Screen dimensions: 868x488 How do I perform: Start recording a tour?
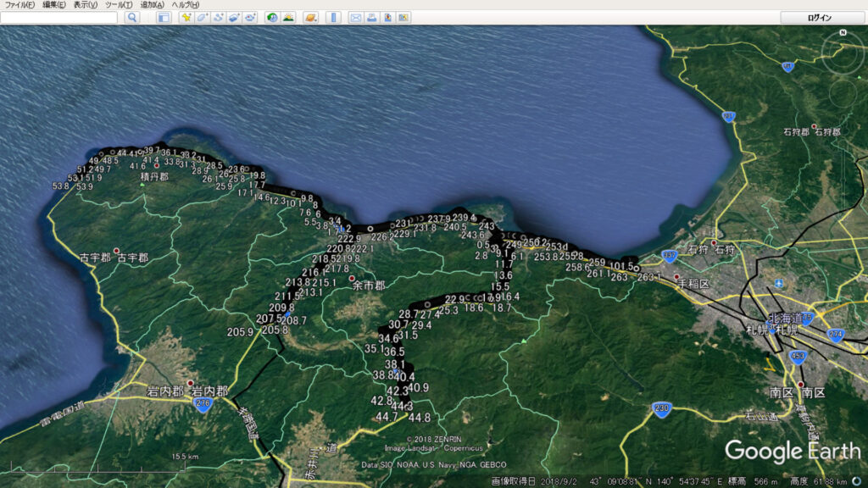(x=250, y=17)
